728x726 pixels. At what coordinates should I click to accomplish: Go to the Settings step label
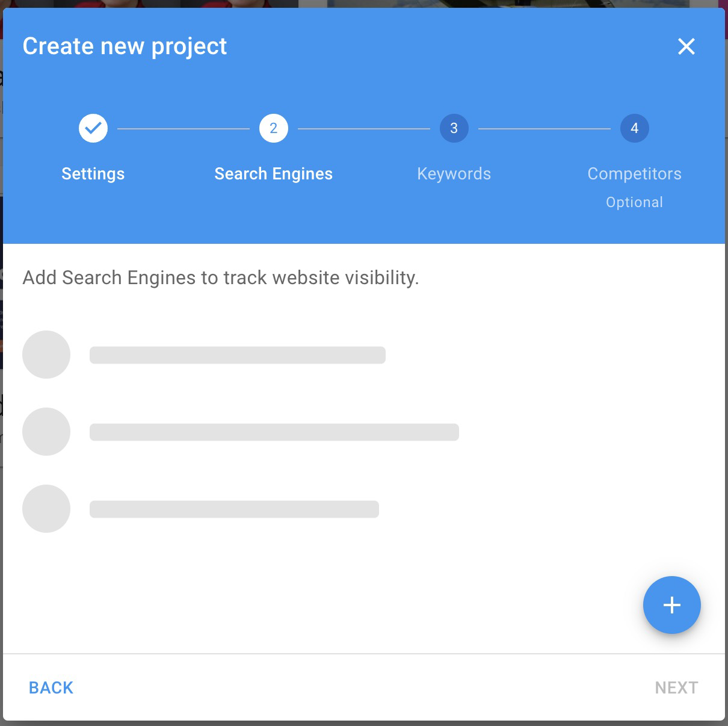pyautogui.click(x=93, y=173)
